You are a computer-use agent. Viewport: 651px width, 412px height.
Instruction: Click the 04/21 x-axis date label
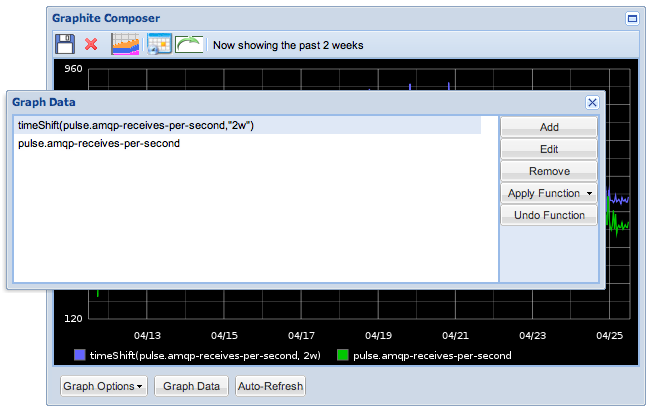455,336
